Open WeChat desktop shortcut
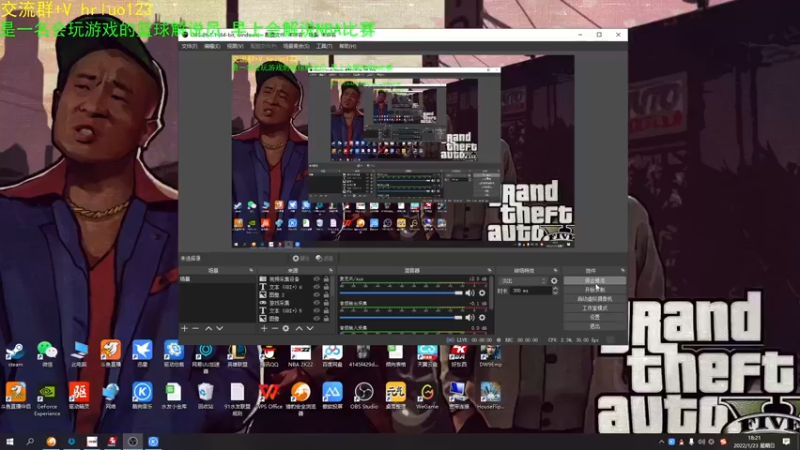This screenshot has height=450, width=800. pyautogui.click(x=47, y=355)
